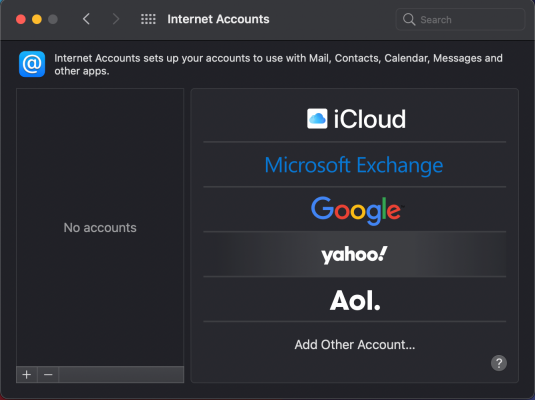Viewport: 535px width, 400px height.
Task: Click the plus button to add account
Action: pos(27,374)
